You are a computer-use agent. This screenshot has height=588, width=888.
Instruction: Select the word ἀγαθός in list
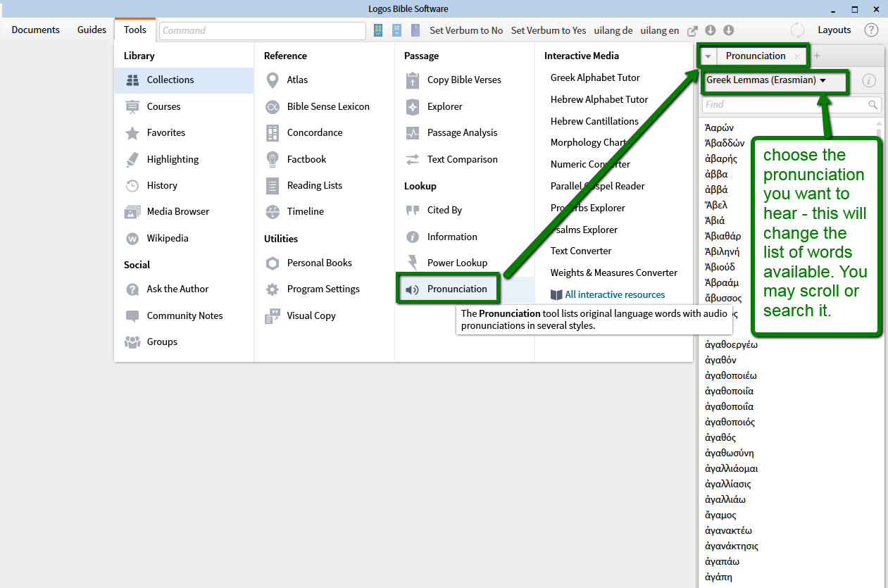pos(720,438)
